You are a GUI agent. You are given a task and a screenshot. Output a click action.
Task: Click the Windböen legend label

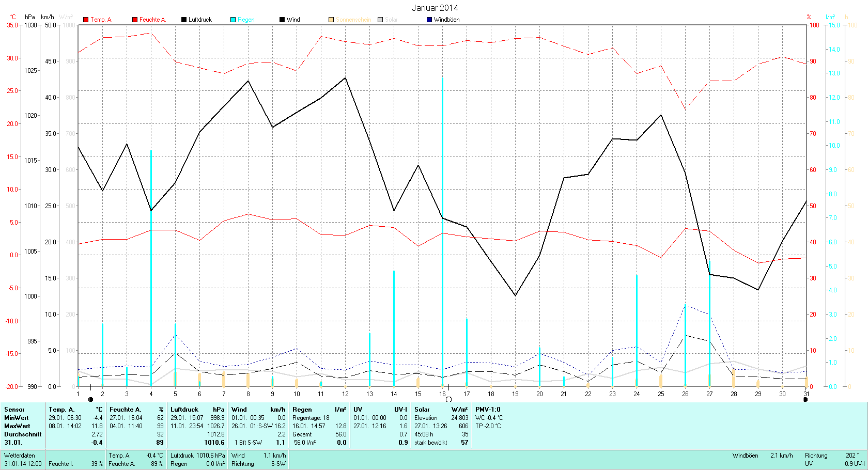[x=446, y=20]
